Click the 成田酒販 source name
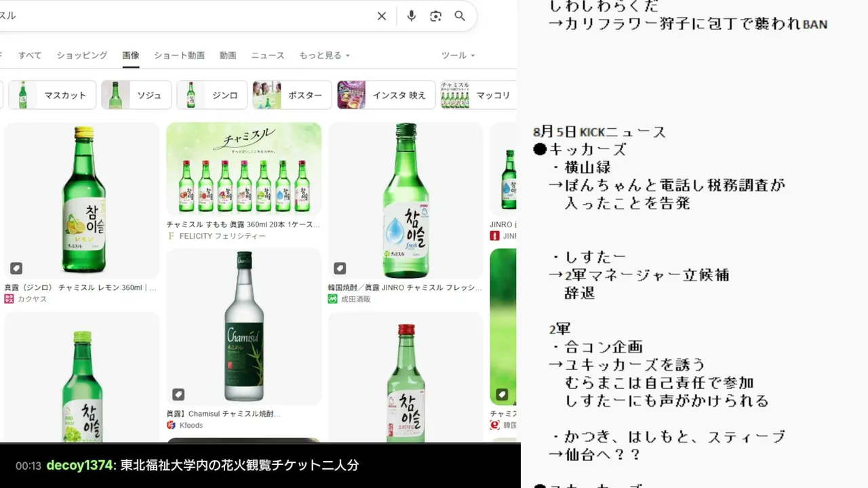The image size is (868, 488). [x=356, y=299]
